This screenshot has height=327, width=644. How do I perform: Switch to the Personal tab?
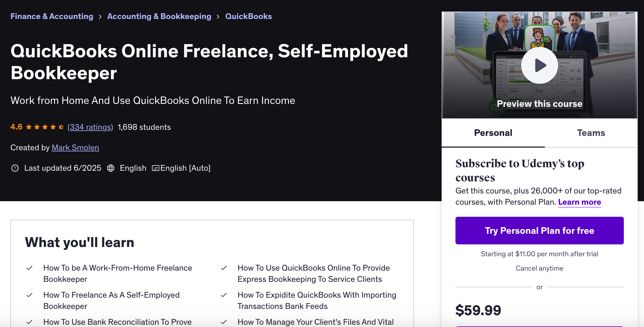point(493,133)
